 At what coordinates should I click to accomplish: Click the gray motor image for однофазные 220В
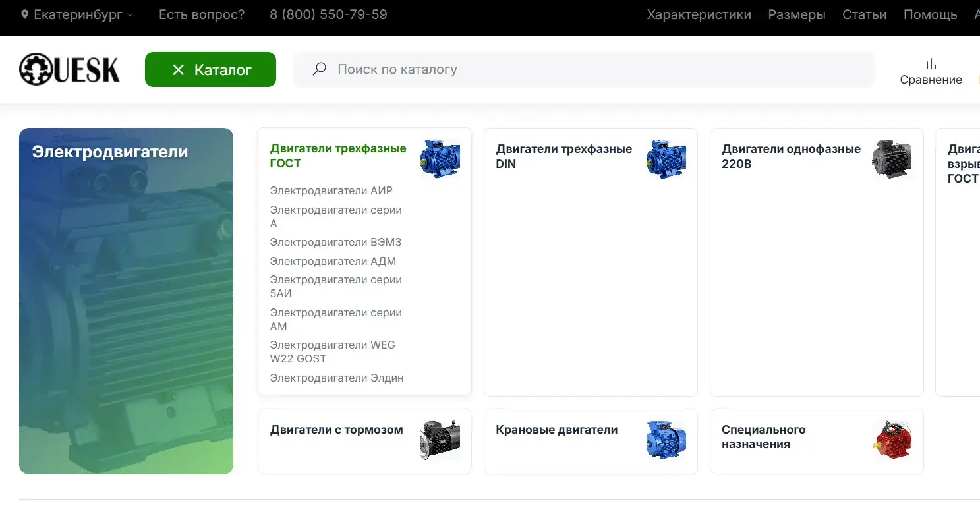(892, 159)
